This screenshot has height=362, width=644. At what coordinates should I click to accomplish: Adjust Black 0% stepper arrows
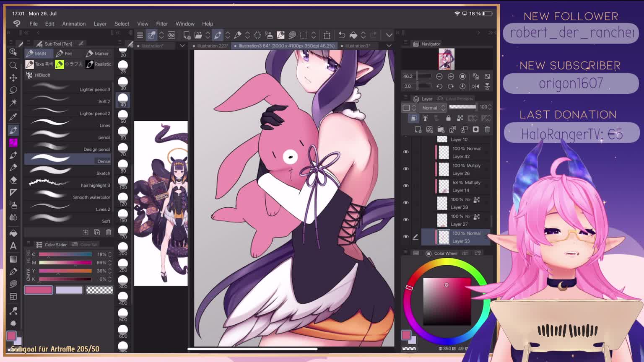point(110,279)
